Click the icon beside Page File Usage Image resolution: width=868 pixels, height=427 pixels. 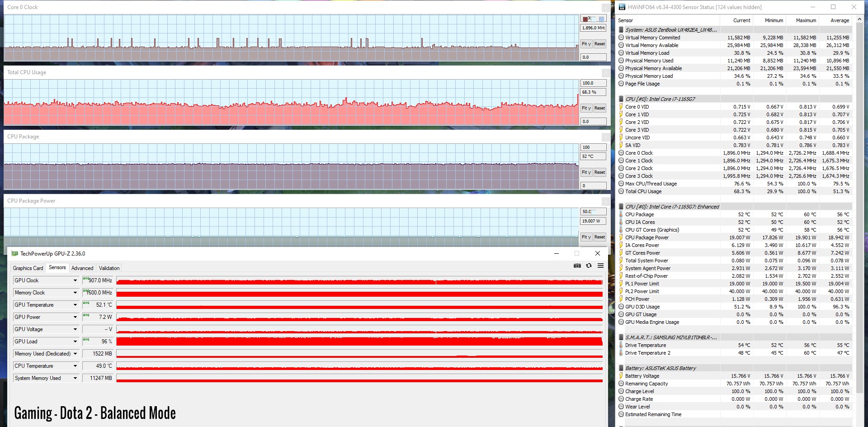click(x=621, y=84)
